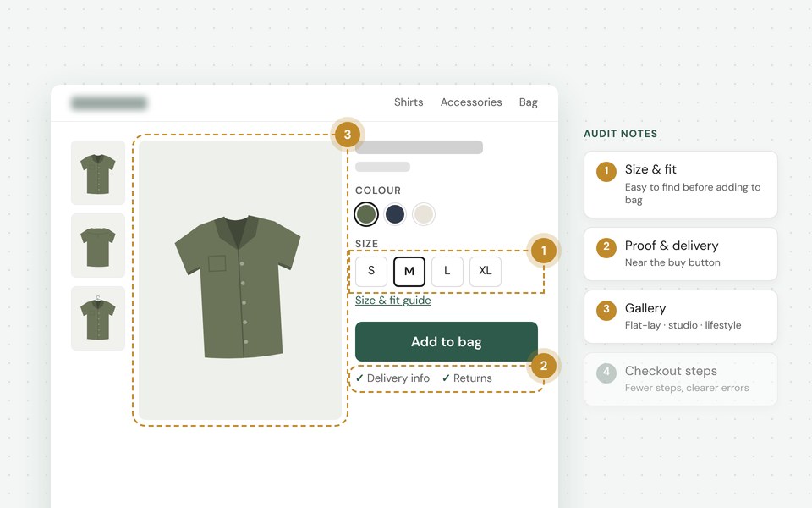Open the Proof & delivery audit note card

680,254
